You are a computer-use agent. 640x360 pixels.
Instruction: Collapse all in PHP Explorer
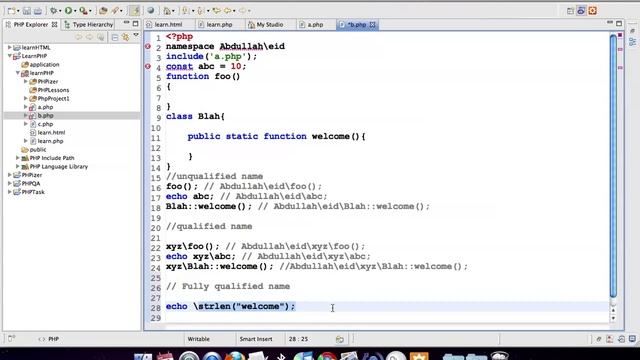click(x=115, y=38)
